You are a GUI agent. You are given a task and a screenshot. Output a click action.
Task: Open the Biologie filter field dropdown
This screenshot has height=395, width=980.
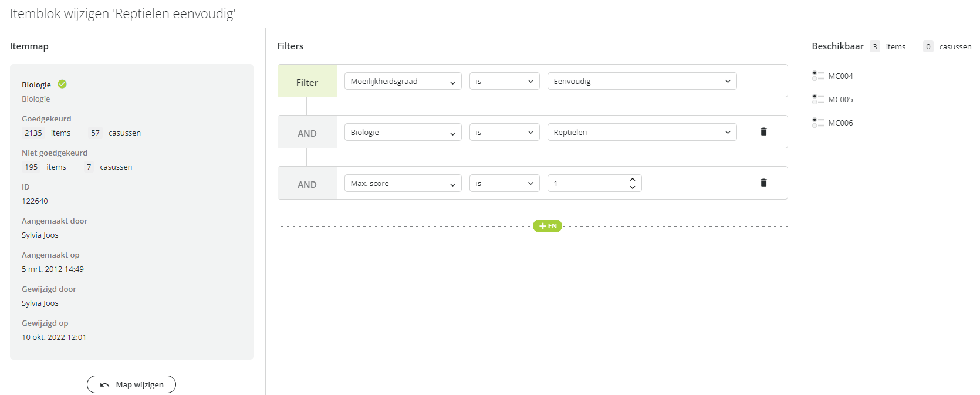pyautogui.click(x=403, y=133)
